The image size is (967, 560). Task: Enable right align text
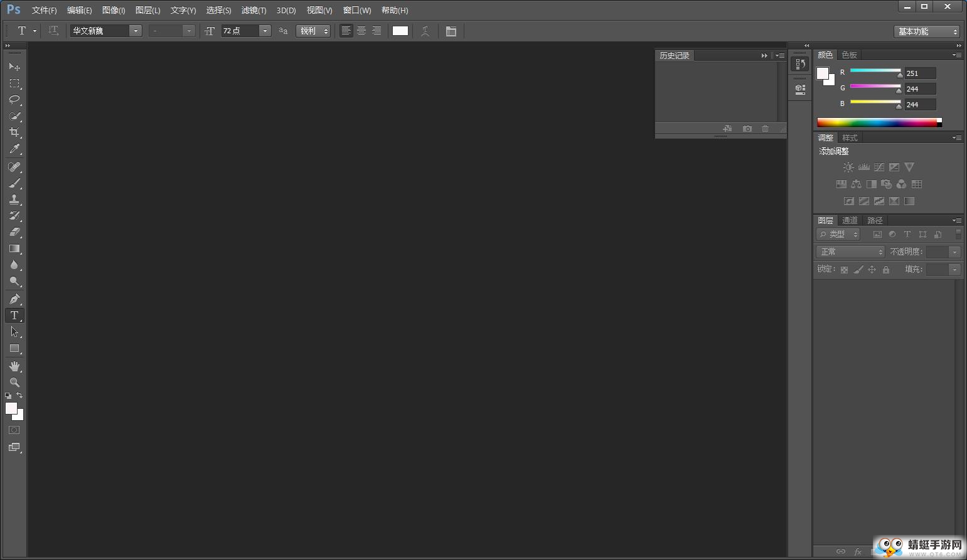[377, 31]
